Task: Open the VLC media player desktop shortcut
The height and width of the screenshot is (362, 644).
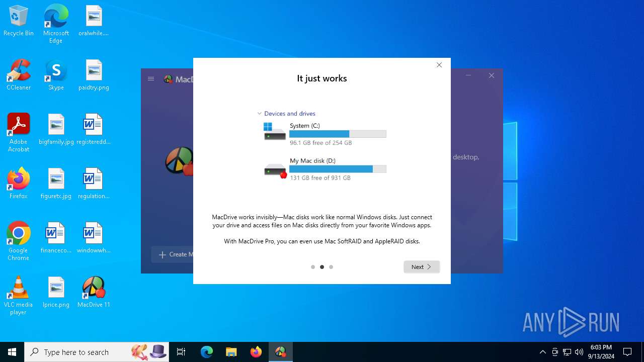Action: 19,296
